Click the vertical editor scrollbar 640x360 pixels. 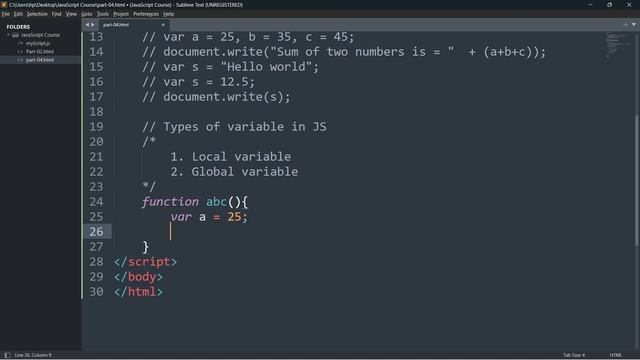(x=636, y=180)
